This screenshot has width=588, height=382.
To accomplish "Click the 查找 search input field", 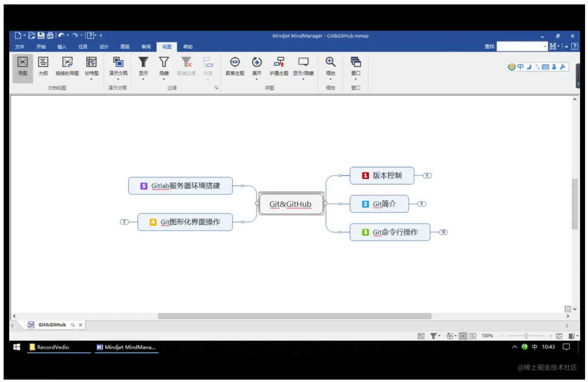I will pos(522,46).
